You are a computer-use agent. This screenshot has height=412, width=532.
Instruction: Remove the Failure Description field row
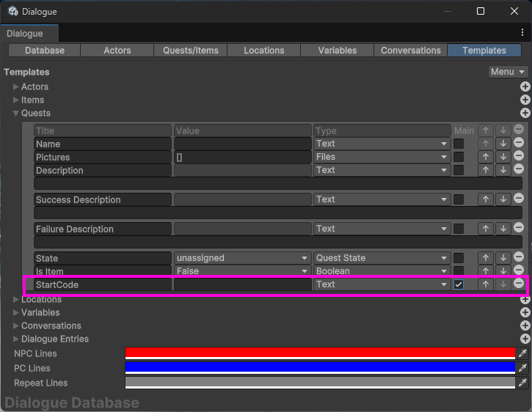[519, 227]
